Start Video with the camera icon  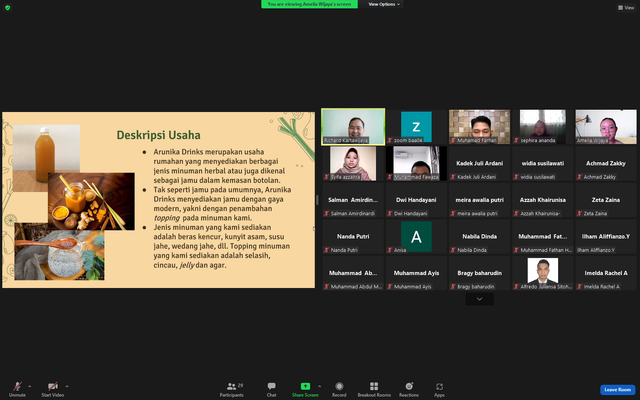pyautogui.click(x=52, y=386)
